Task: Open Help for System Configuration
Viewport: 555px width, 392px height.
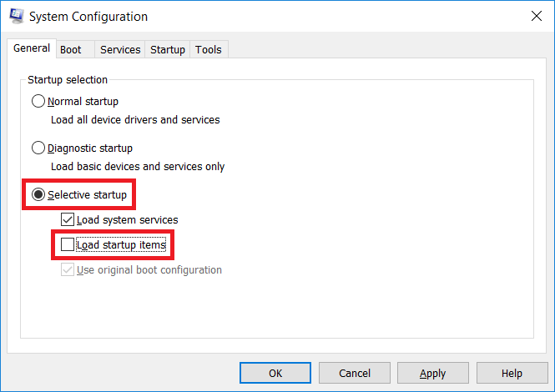Action: point(512,373)
